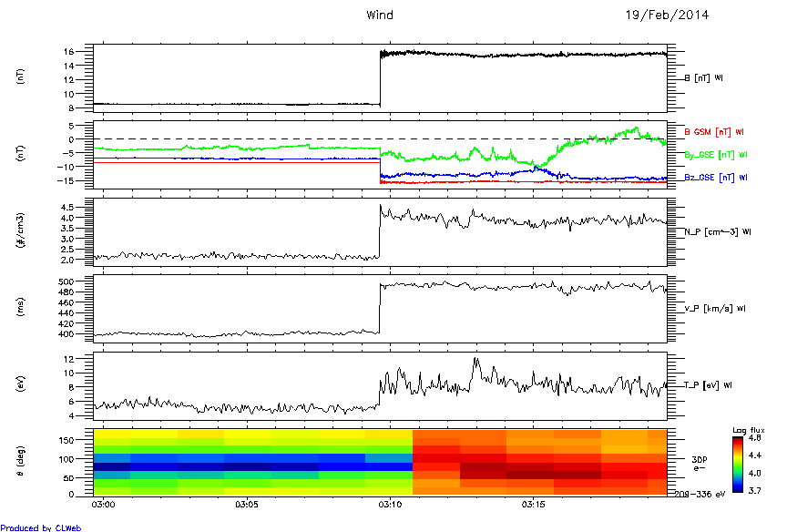Click the '-15' tick on B components axis
The image size is (787, 532).
(x=66, y=180)
